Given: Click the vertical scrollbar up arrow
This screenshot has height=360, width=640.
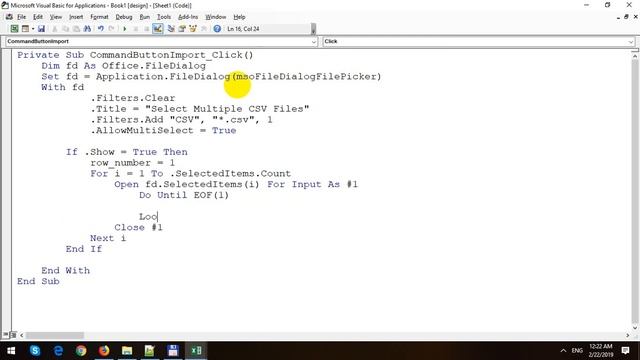Looking at the screenshot, I should click(635, 56).
